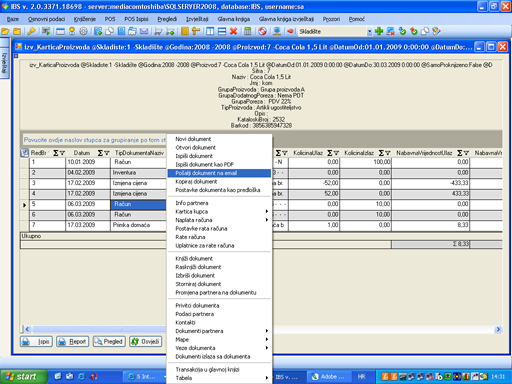This screenshot has width=512, height=384.
Task: Click the blue arrow green refresh icon
Action: pos(402,31)
